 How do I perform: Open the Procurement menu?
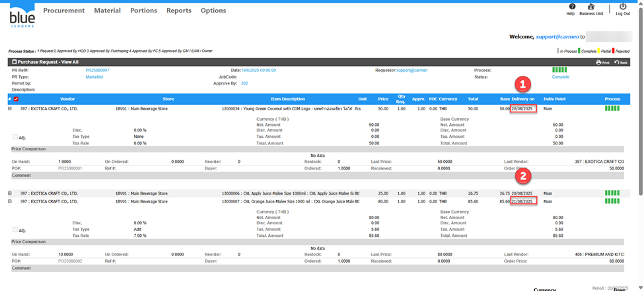[x=64, y=11]
